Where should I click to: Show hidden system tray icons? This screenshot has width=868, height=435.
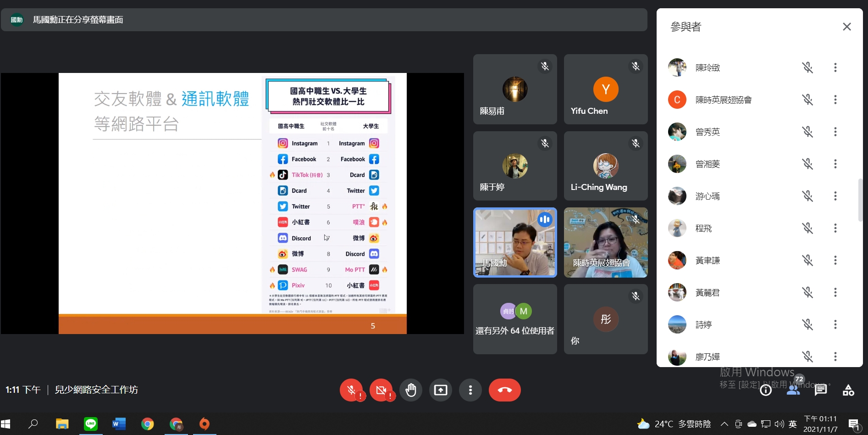tap(724, 424)
